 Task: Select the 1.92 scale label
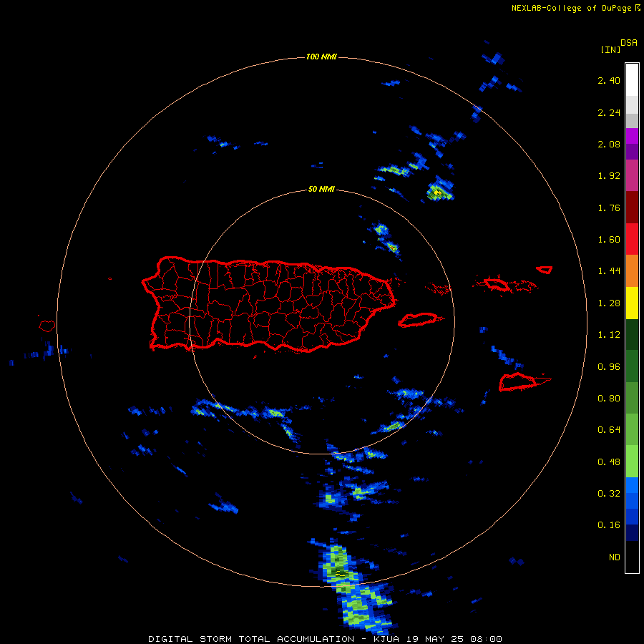[609, 176]
